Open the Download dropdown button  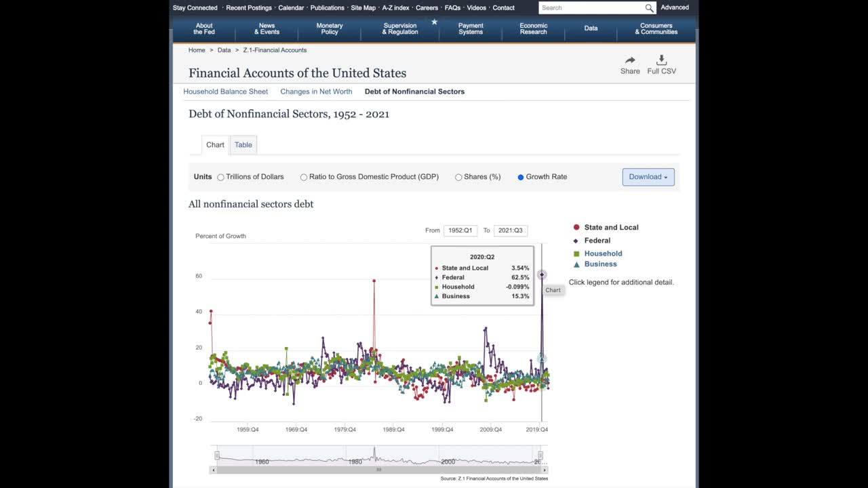648,177
